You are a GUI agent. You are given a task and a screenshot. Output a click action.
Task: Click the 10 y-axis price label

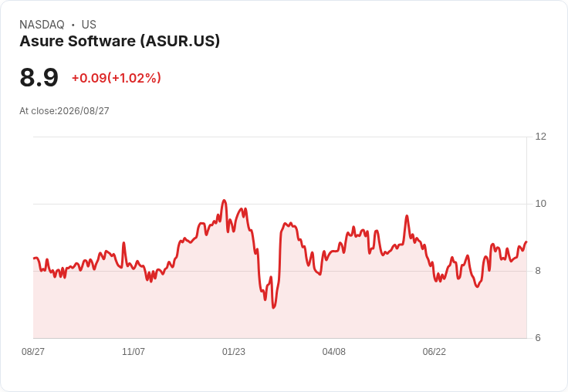[x=540, y=204]
